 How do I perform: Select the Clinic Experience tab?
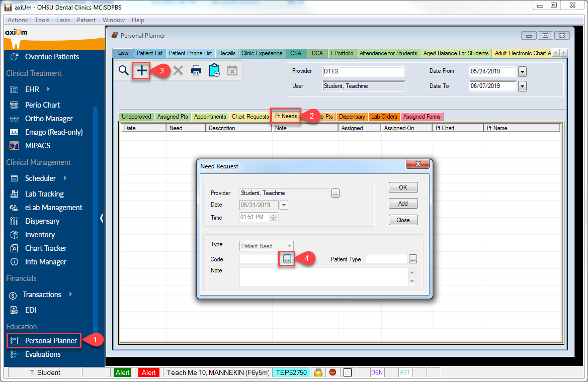pyautogui.click(x=262, y=53)
